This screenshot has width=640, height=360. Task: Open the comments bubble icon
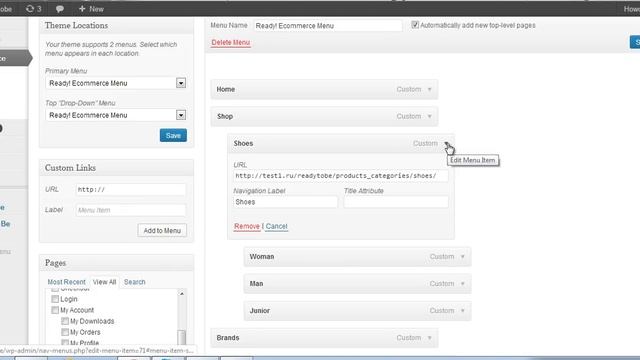point(60,9)
